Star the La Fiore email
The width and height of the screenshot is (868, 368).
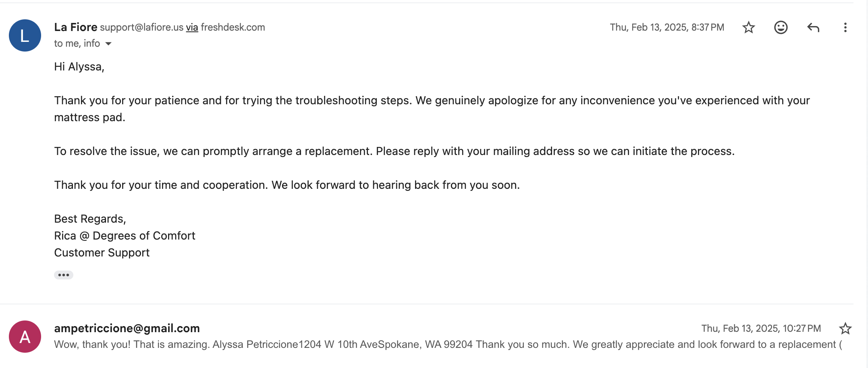[748, 27]
